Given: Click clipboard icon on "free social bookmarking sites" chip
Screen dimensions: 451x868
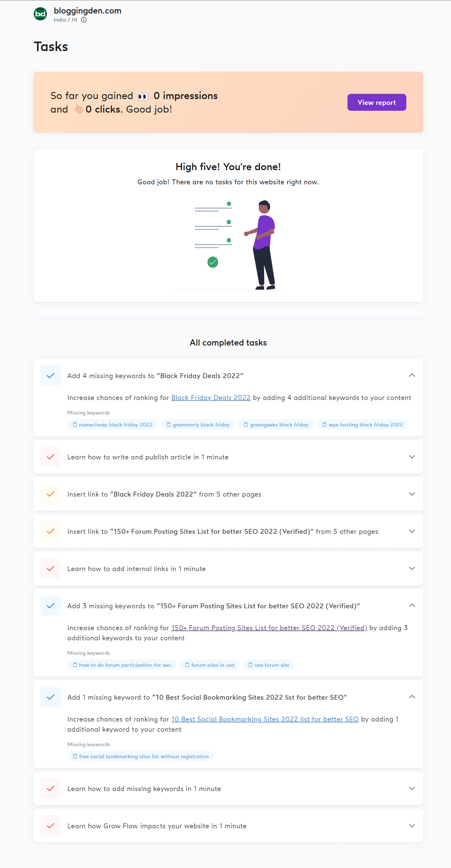Looking at the screenshot, I should point(75,756).
